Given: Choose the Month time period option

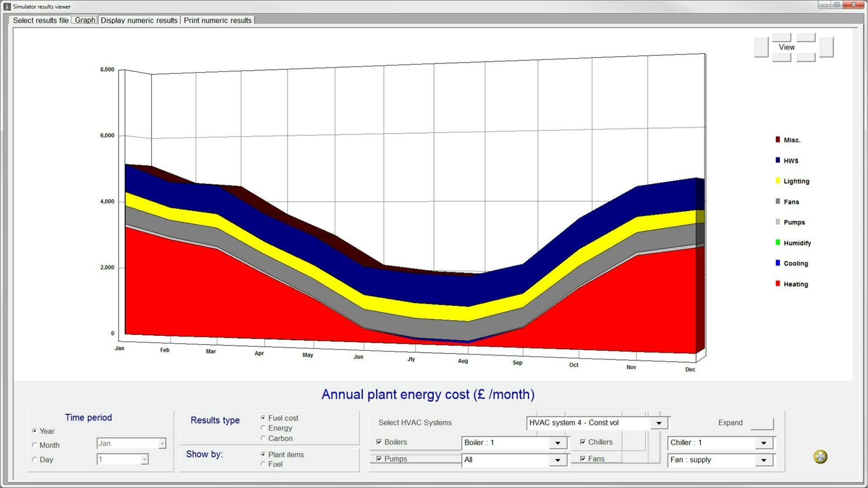Looking at the screenshot, I should [x=35, y=445].
